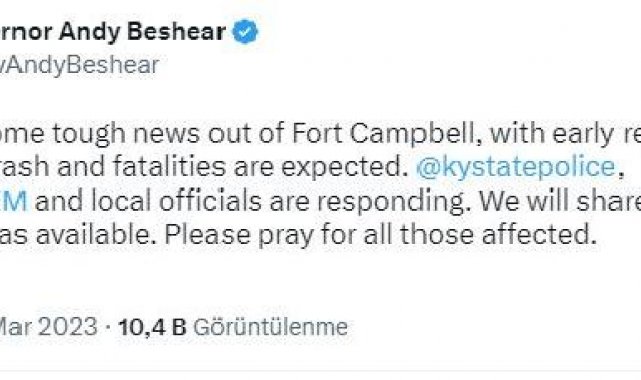Viewport: 641px width, 380px height.
Task: Follow the @kystatepolice mention link
Action: pos(515,167)
